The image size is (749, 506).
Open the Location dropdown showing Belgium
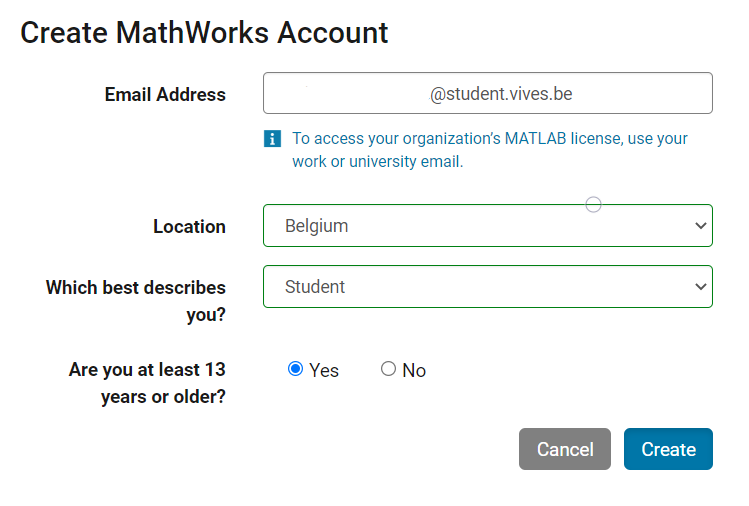(488, 226)
